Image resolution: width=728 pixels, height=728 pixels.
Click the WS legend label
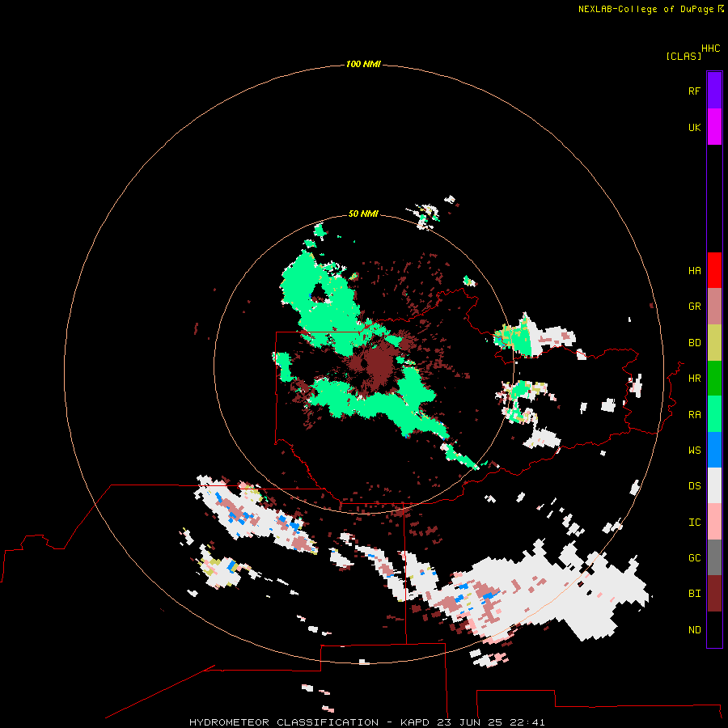[x=694, y=450]
